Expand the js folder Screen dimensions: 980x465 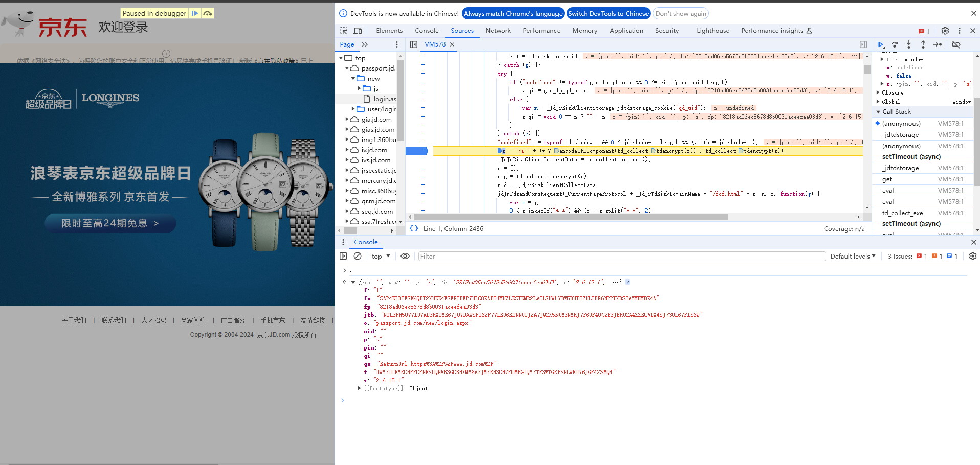[x=359, y=89]
